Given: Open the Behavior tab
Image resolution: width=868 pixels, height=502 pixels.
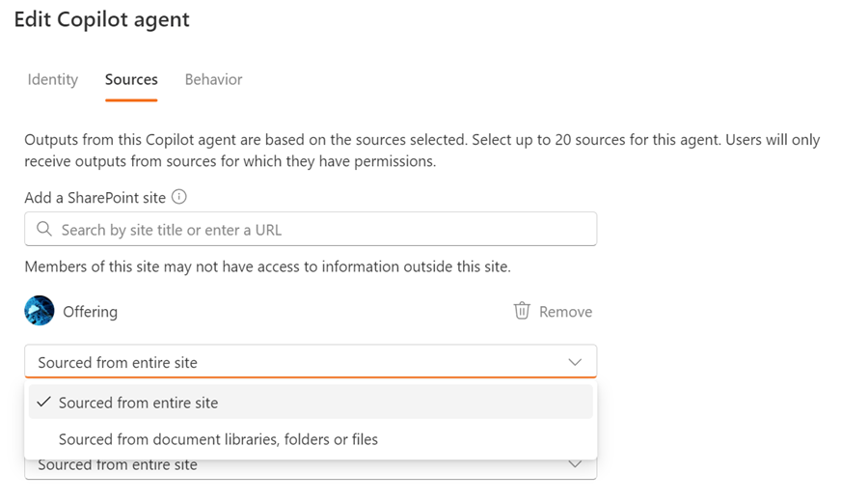Looking at the screenshot, I should coord(213,79).
